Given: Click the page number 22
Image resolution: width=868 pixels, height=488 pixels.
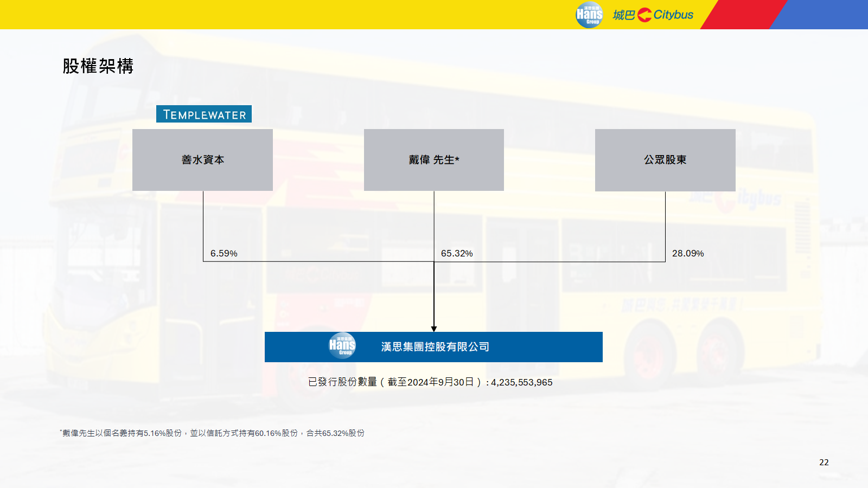Looking at the screenshot, I should pyautogui.click(x=824, y=462).
